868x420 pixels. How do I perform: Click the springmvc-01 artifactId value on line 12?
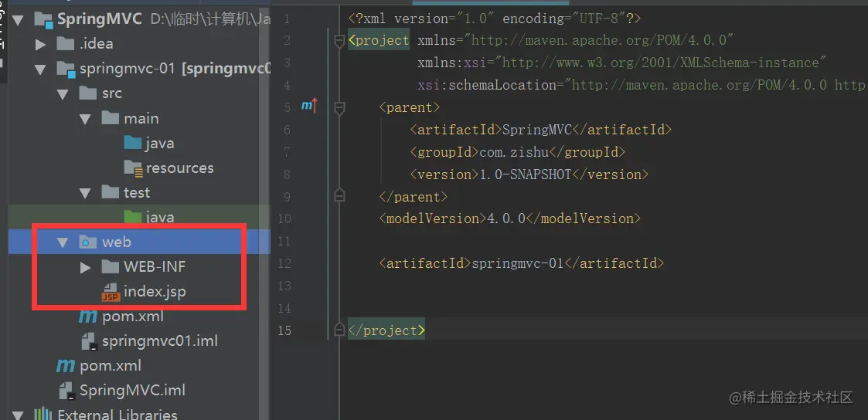coord(517,263)
